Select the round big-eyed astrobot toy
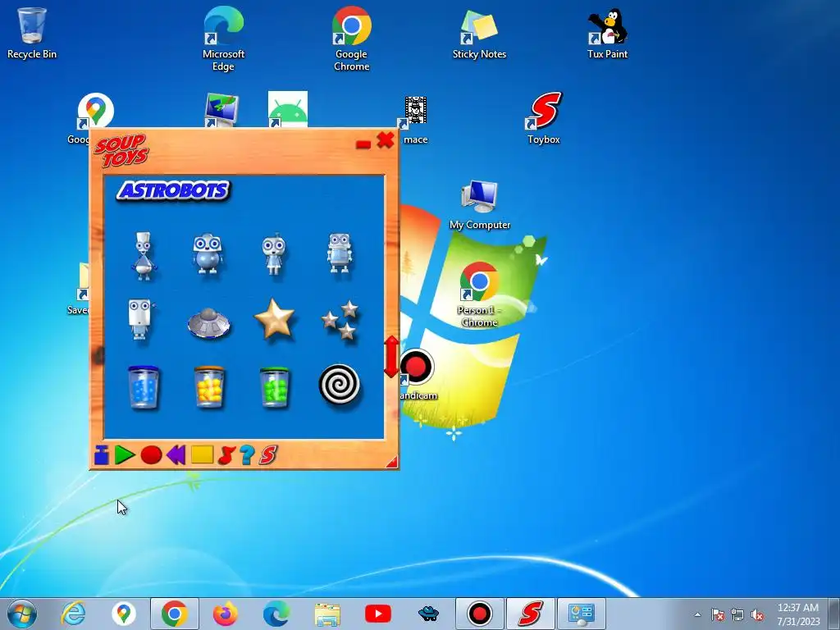Screen dimensions: 840x630 pos(208,254)
